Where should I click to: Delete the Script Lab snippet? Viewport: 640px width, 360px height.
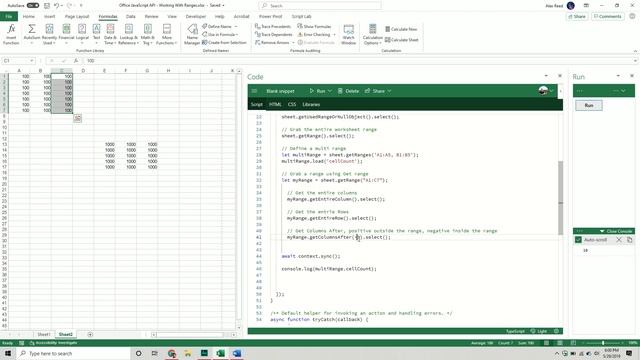(348, 91)
